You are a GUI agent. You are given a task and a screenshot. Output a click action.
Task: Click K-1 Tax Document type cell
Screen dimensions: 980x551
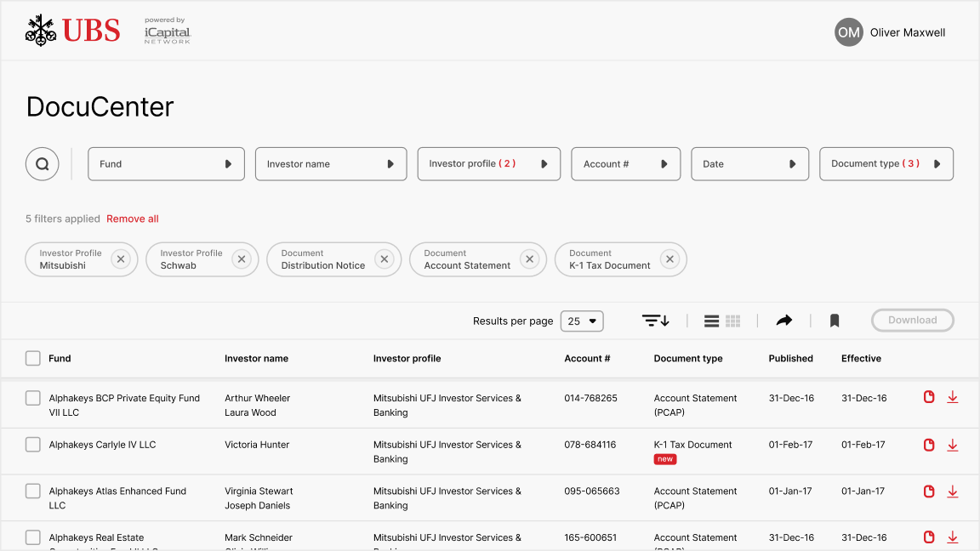tap(692, 444)
